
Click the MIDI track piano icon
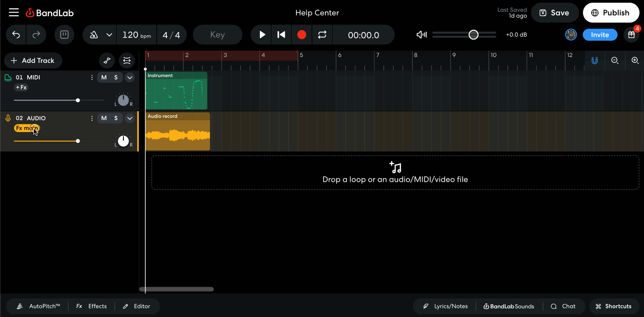click(8, 77)
